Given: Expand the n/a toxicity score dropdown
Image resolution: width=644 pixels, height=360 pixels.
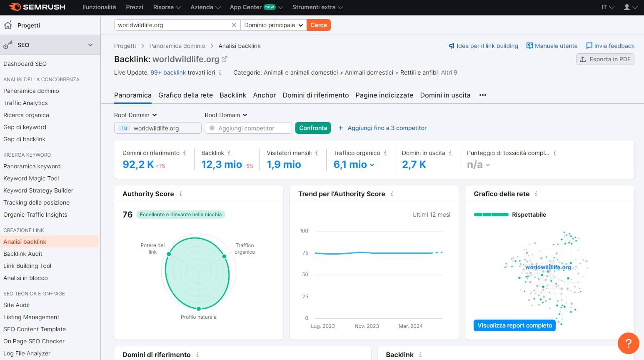Looking at the screenshot, I should [x=488, y=165].
